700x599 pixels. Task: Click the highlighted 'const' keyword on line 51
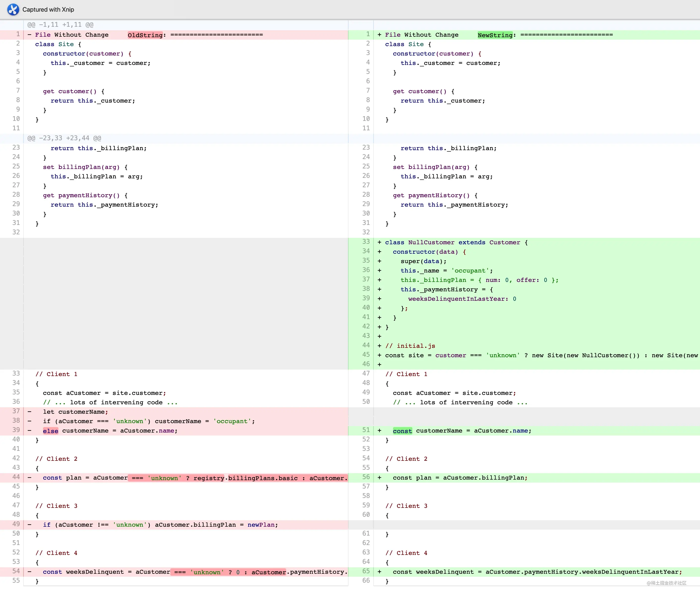402,431
